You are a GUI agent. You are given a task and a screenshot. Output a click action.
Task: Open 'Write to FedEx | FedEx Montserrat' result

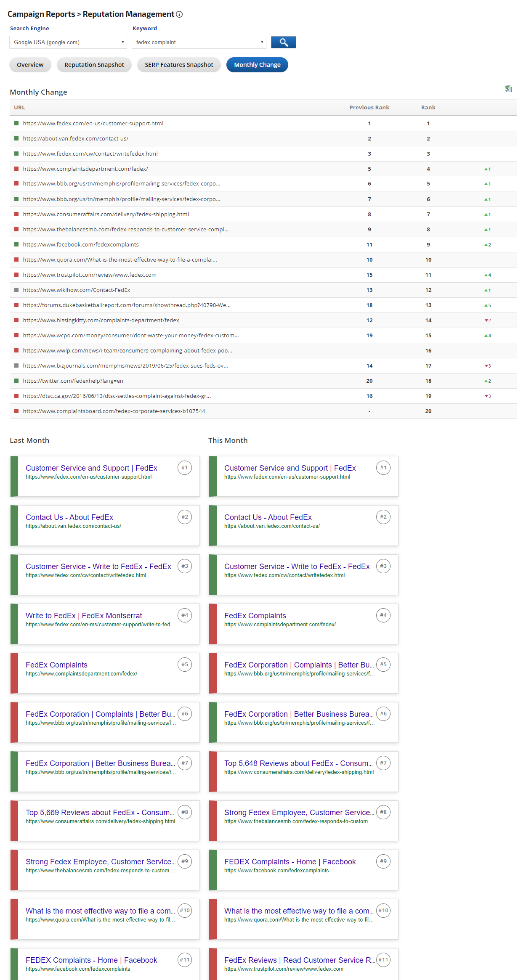pos(84,616)
